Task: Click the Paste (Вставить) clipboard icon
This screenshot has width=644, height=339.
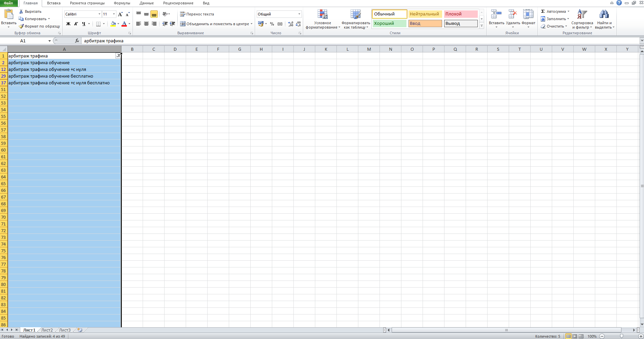Action: [x=8, y=14]
